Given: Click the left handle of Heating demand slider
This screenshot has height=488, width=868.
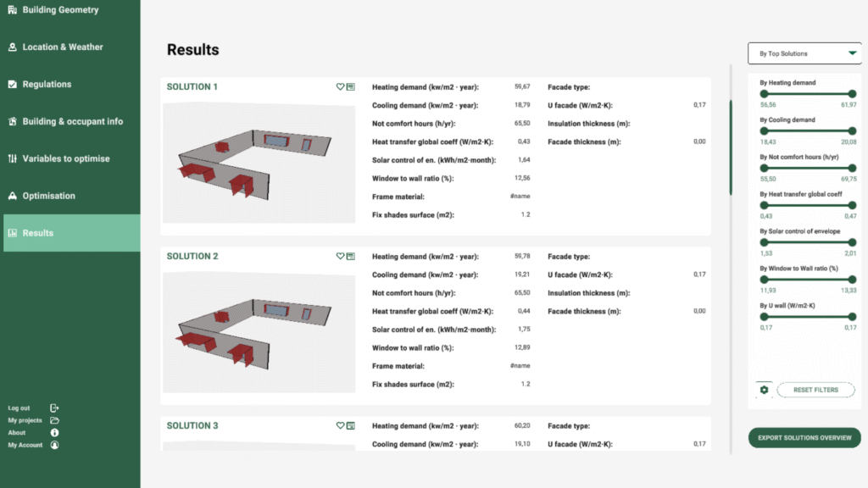Looking at the screenshot, I should [x=764, y=94].
